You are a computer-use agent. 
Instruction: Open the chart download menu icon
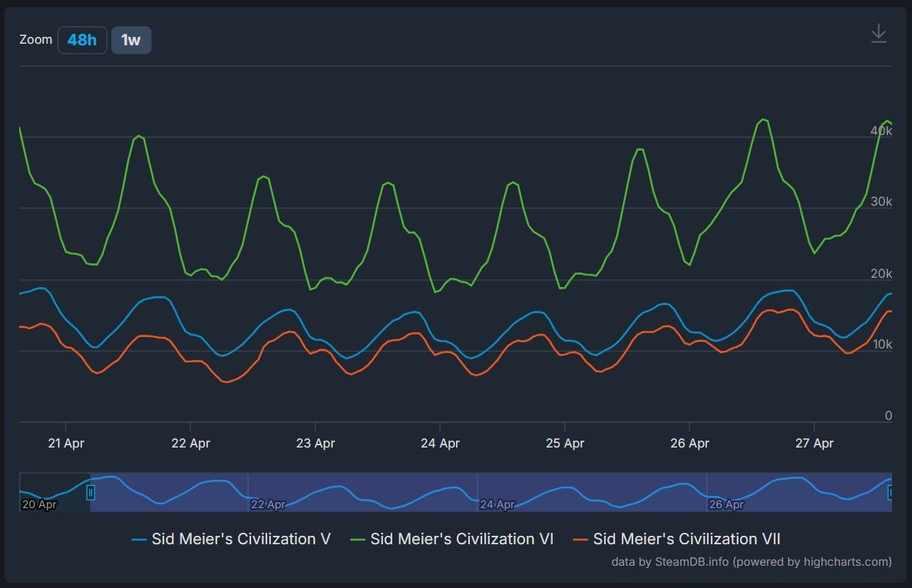[878, 34]
